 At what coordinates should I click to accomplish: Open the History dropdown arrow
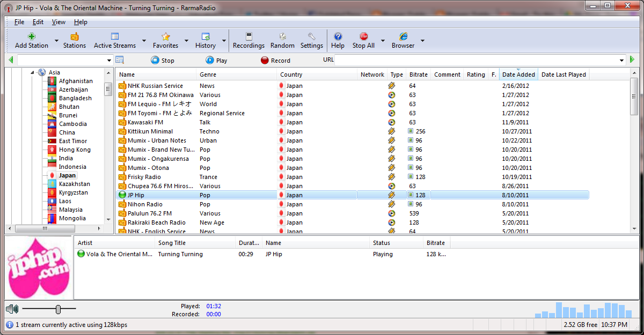coord(224,41)
